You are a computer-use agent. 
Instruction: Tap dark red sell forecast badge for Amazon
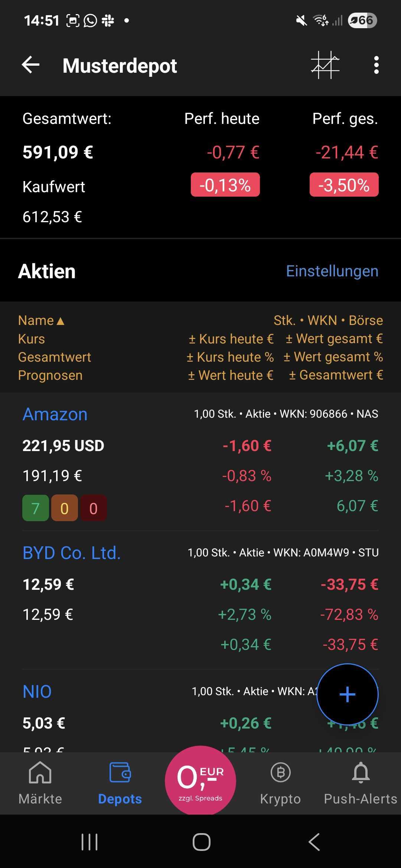(93, 508)
